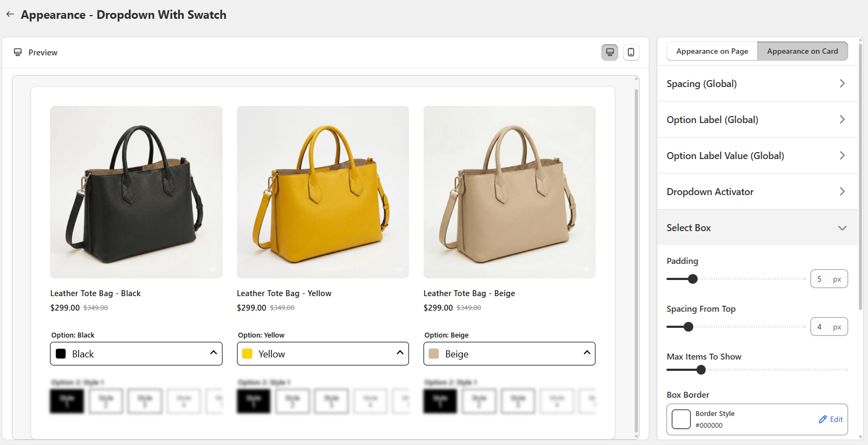The width and height of the screenshot is (868, 445).
Task: Click the black color swatch in dropdown
Action: click(x=61, y=354)
